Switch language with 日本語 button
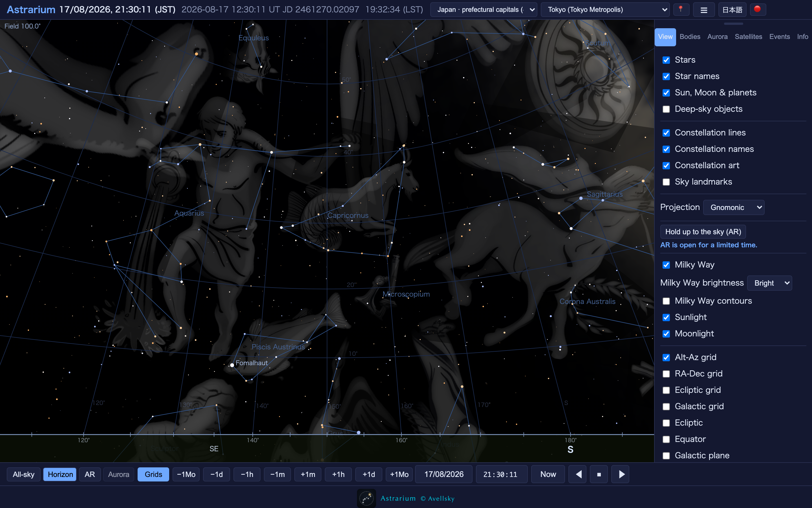Image resolution: width=812 pixels, height=508 pixels. click(x=732, y=9)
